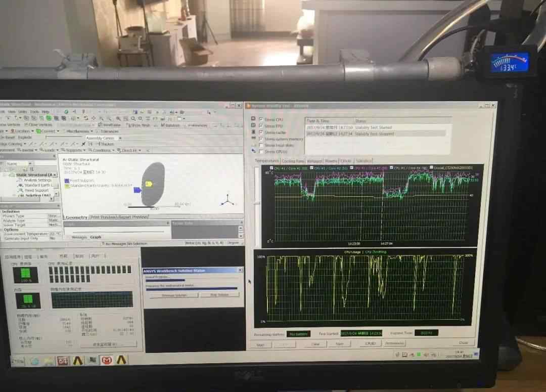Click the first ANSYS Workbench taskbar icon

point(78,361)
